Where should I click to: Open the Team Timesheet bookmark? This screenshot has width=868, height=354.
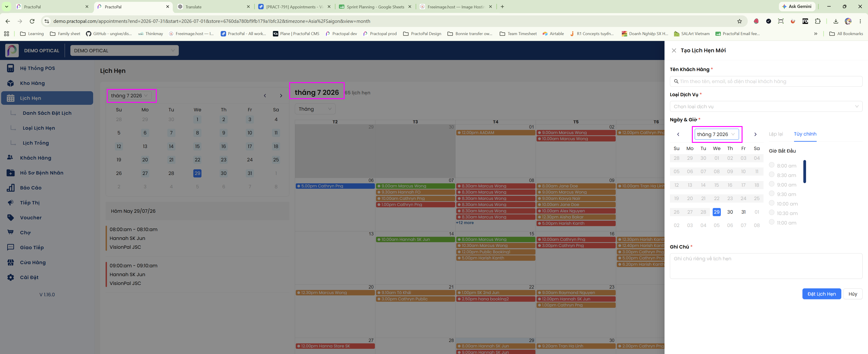[x=518, y=34]
